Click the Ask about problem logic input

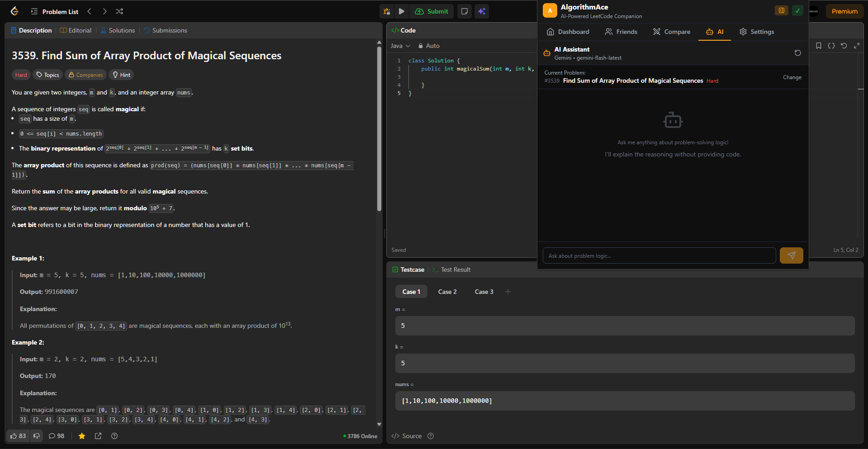(659, 255)
